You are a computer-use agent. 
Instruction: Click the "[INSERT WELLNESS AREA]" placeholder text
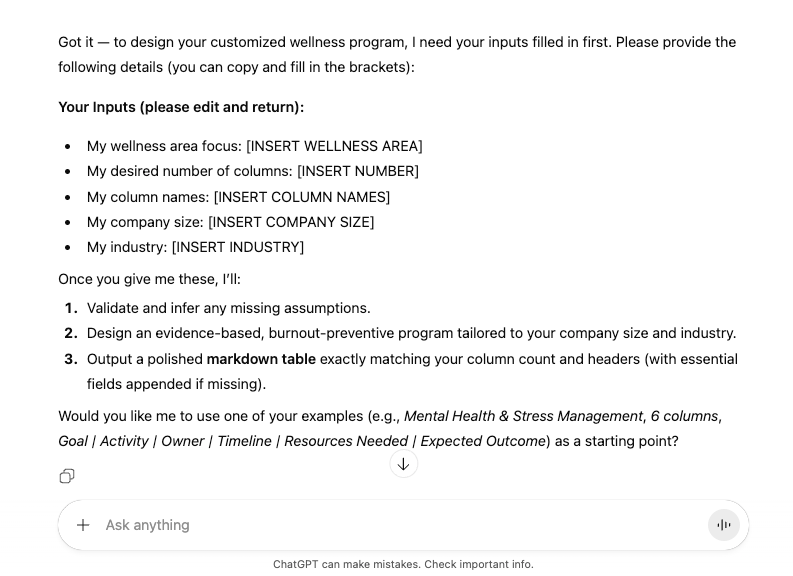tap(334, 146)
